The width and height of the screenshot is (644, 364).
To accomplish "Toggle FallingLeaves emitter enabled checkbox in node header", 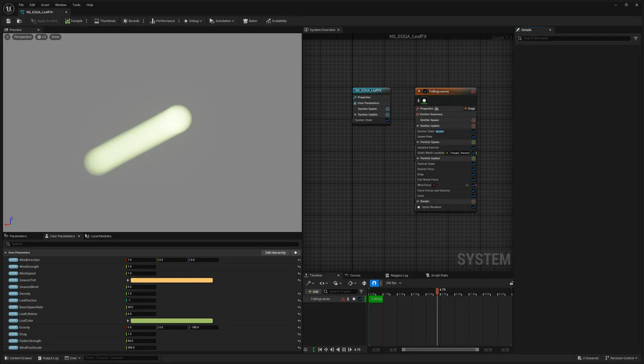I will [x=425, y=91].
